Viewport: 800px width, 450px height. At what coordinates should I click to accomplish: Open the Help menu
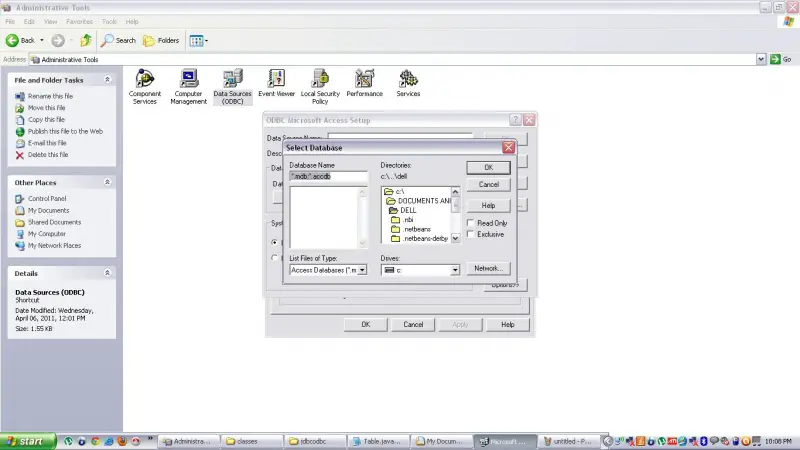point(132,21)
